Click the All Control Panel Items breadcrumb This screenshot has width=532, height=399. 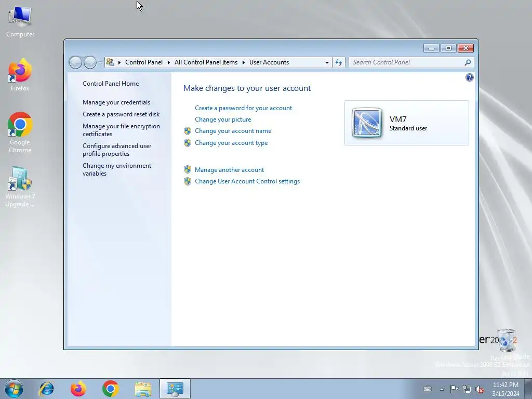[x=206, y=62]
